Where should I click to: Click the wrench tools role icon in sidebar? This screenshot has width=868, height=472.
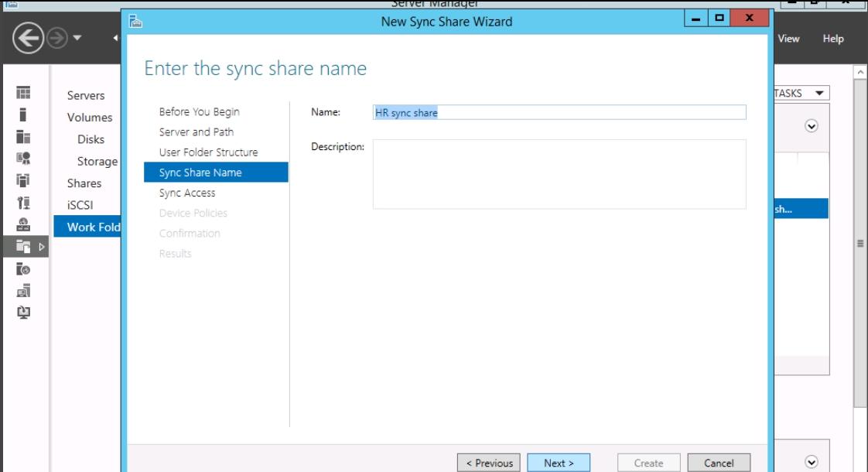(23, 203)
